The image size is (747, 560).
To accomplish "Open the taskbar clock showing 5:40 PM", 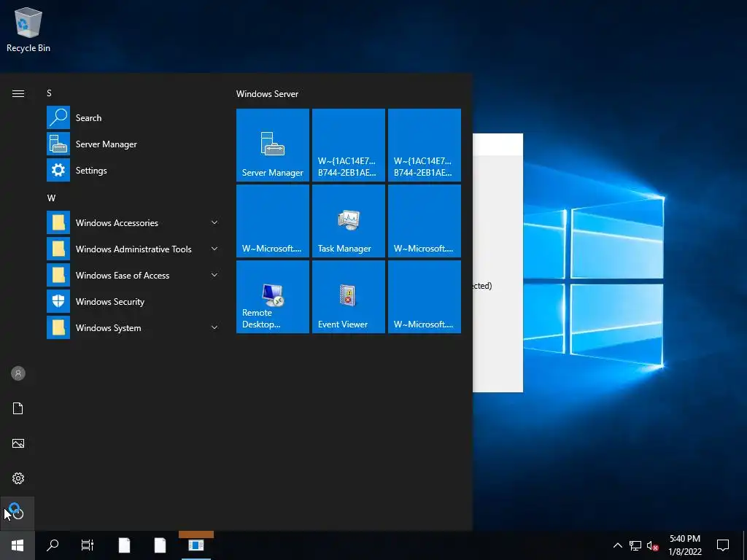I will (x=685, y=545).
